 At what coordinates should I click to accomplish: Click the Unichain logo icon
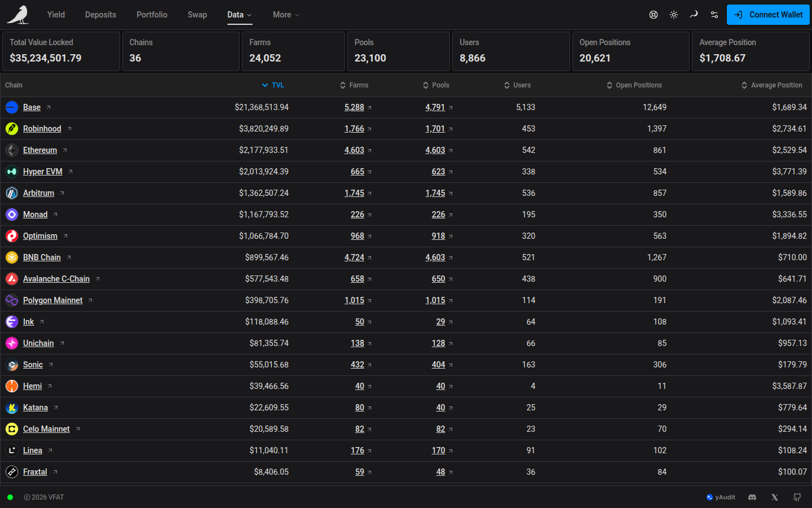click(12, 343)
